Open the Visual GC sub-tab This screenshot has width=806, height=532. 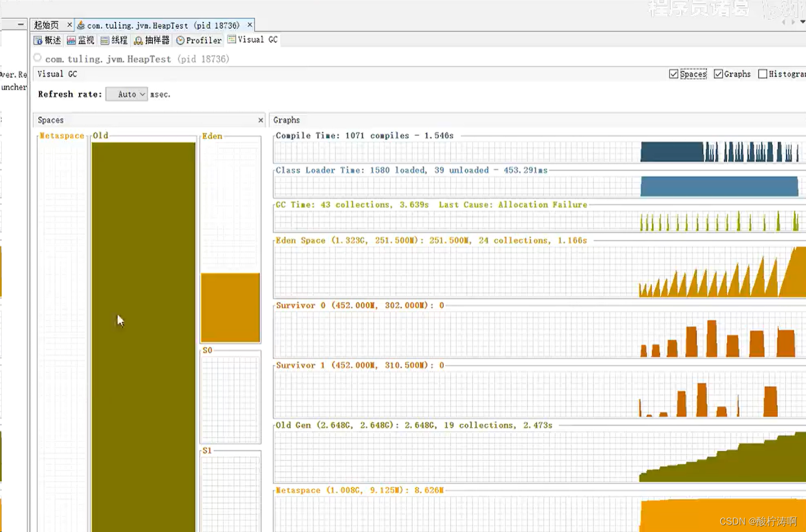252,39
